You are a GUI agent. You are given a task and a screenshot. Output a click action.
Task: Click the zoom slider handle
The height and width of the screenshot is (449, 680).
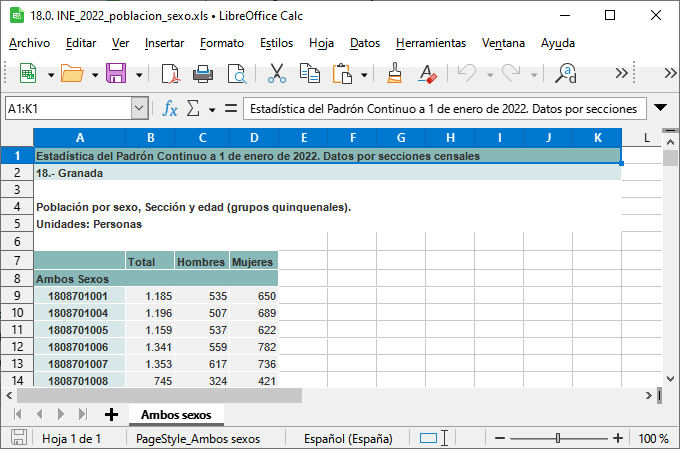point(558,438)
